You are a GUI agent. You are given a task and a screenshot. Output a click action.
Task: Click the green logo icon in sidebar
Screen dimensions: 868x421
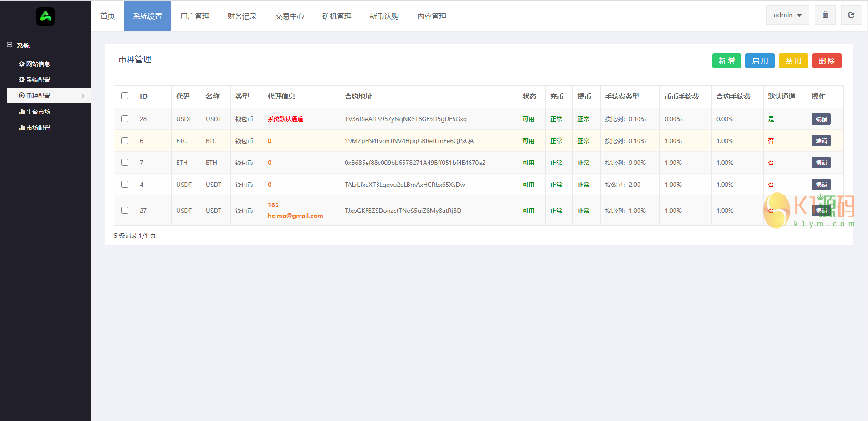[x=46, y=16]
